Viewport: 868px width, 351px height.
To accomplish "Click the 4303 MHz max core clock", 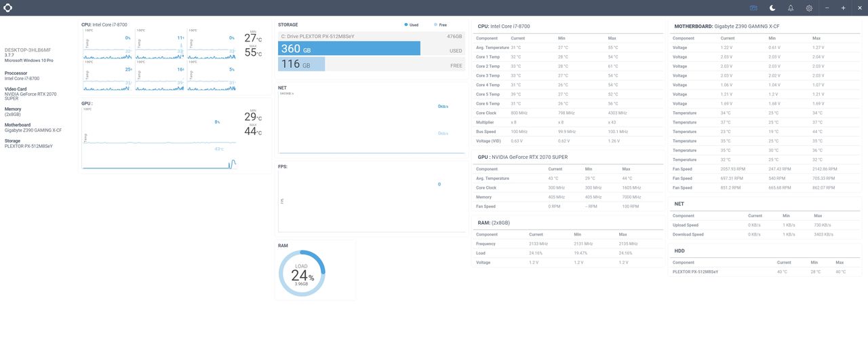I will point(617,113).
